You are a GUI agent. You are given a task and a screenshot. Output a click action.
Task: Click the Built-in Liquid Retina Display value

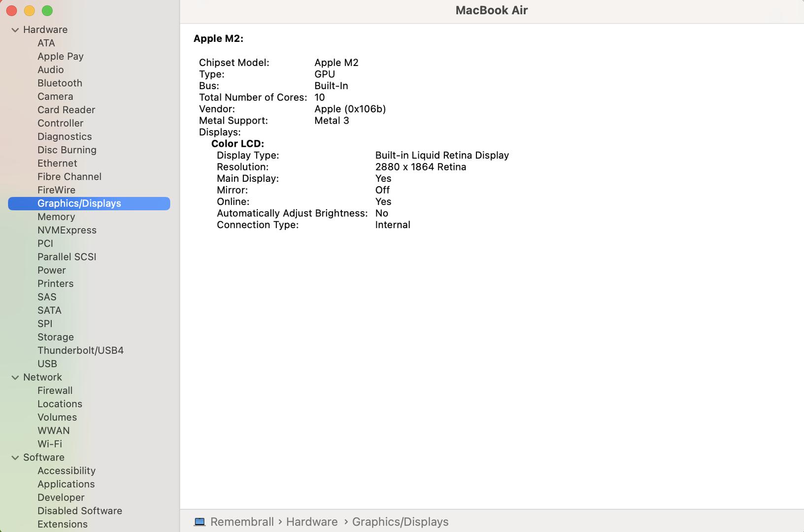coord(442,155)
